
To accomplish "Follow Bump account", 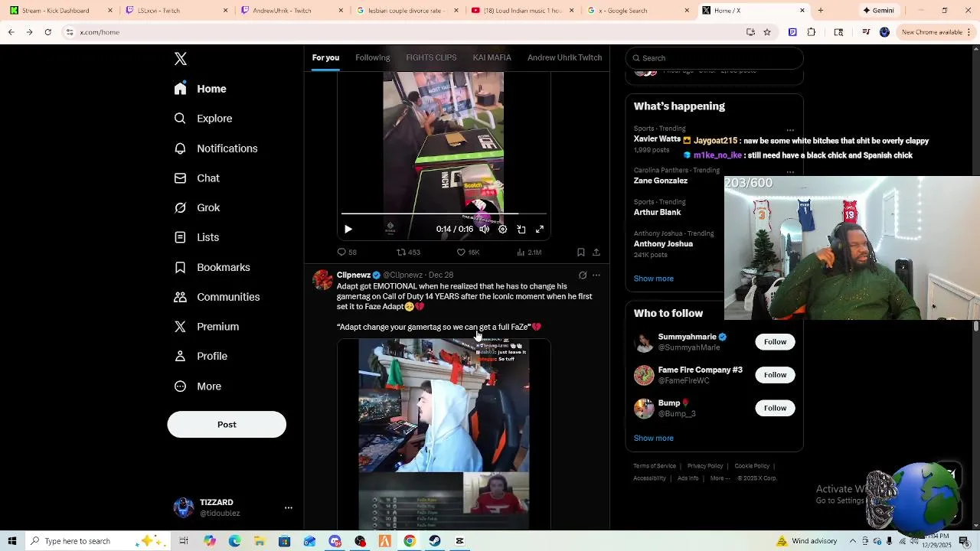I will [x=775, y=408].
